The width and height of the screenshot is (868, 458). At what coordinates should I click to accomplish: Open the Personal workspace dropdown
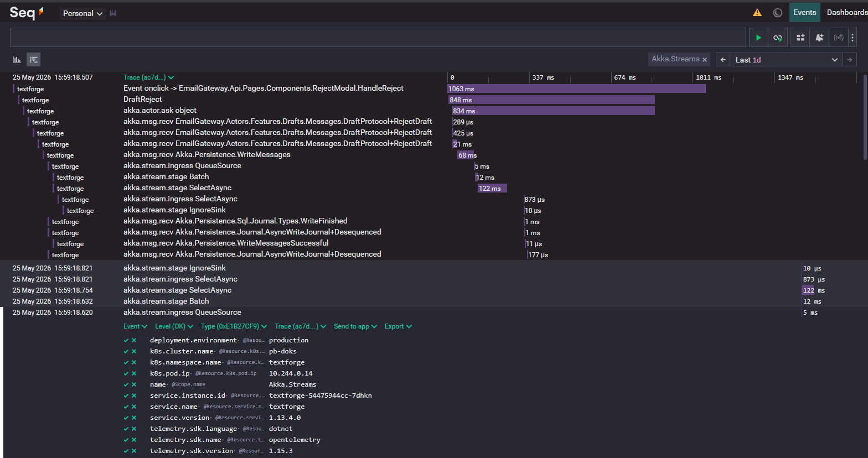[82, 13]
